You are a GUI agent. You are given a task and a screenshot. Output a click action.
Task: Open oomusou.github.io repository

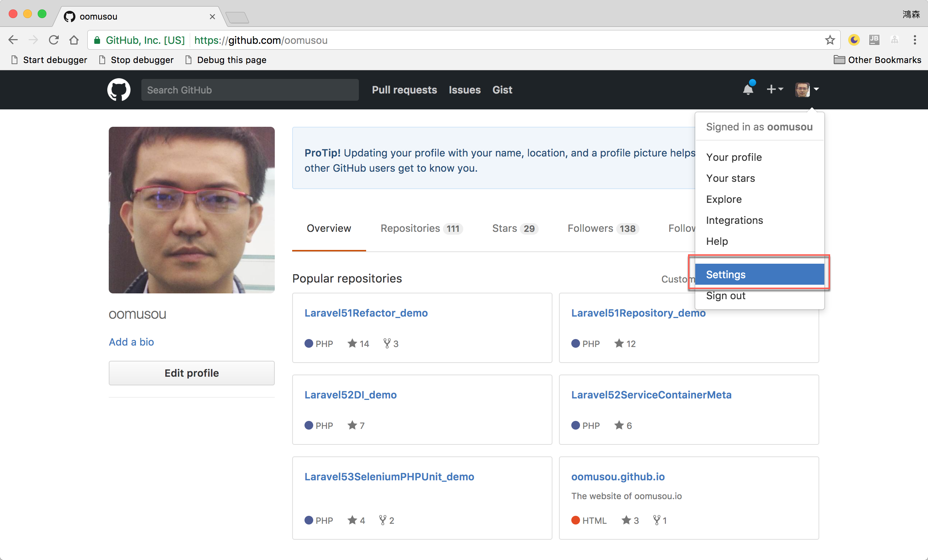pyautogui.click(x=618, y=477)
